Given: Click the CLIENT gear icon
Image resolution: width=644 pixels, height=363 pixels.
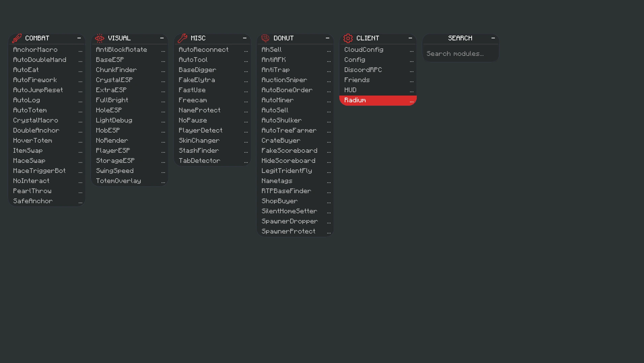Looking at the screenshot, I should pyautogui.click(x=348, y=38).
